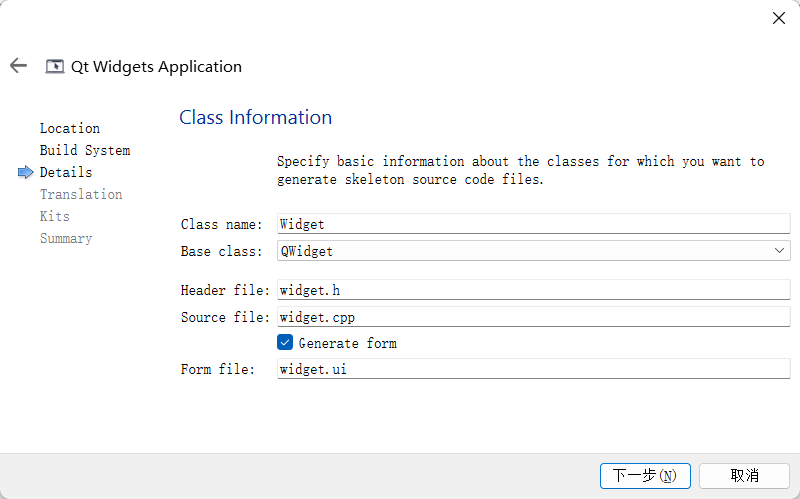800x499 pixels.
Task: Select the Summary step in sidebar
Action: tap(66, 238)
